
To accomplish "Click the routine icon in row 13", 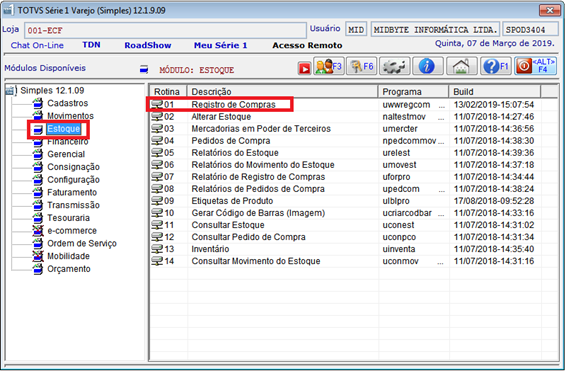I will point(157,249).
